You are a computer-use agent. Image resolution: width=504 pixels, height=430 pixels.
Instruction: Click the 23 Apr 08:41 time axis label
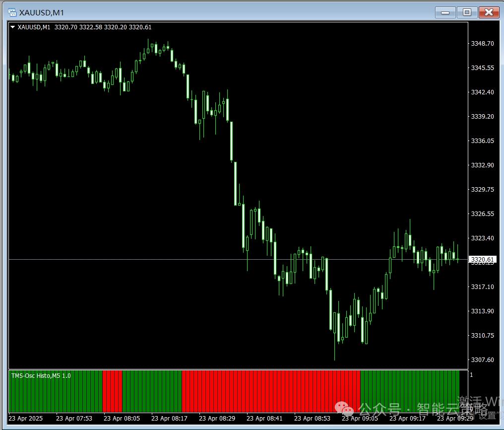264,419
